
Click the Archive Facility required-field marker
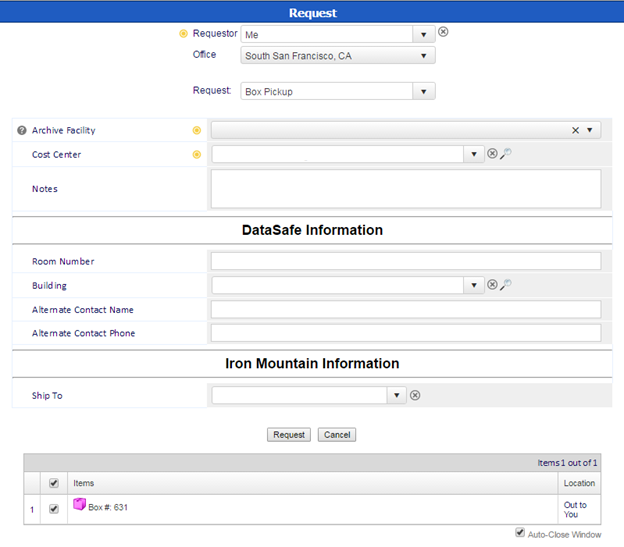pos(197,130)
